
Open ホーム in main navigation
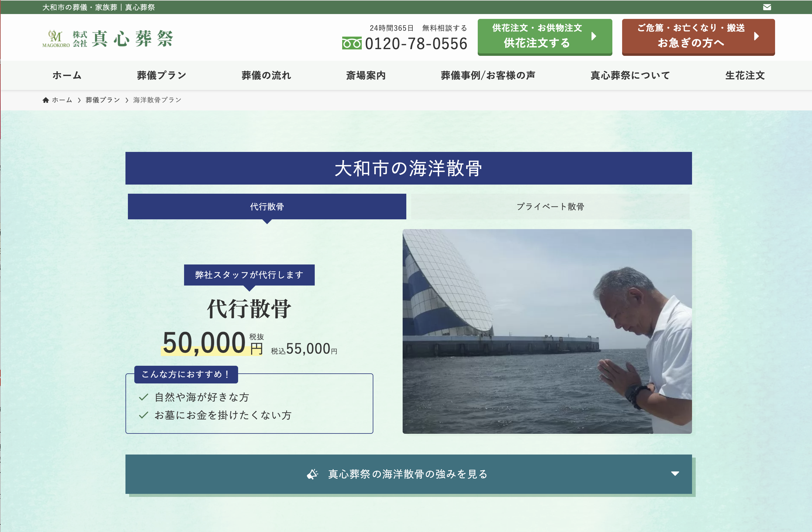coord(67,75)
